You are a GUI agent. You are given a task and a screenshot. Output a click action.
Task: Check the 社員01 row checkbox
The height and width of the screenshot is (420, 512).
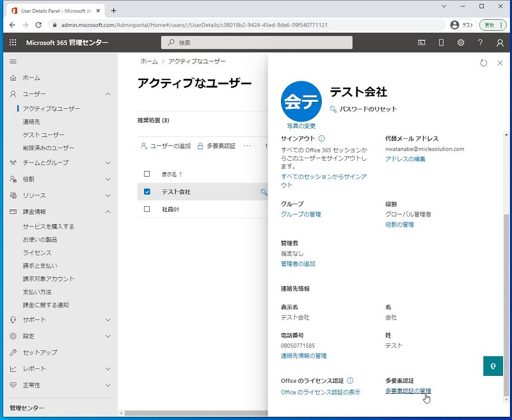coord(147,209)
